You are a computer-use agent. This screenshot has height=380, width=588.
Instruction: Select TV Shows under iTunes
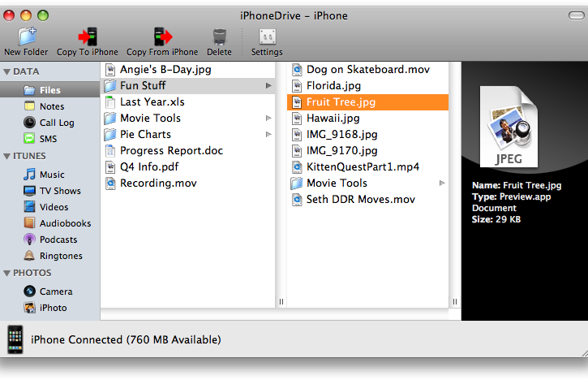(x=49, y=191)
